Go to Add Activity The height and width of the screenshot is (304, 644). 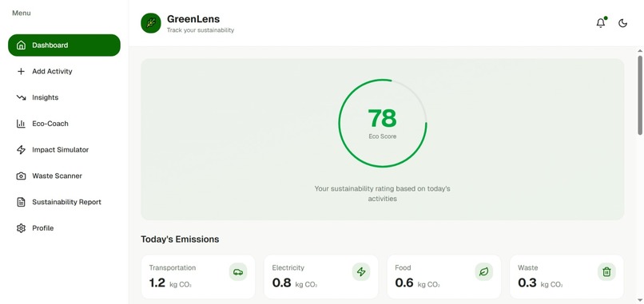click(64, 71)
